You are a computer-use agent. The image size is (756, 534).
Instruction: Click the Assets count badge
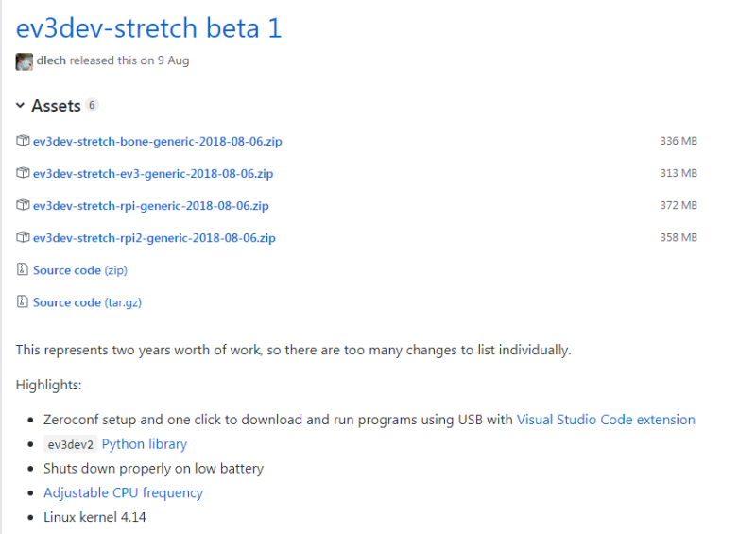(93, 106)
